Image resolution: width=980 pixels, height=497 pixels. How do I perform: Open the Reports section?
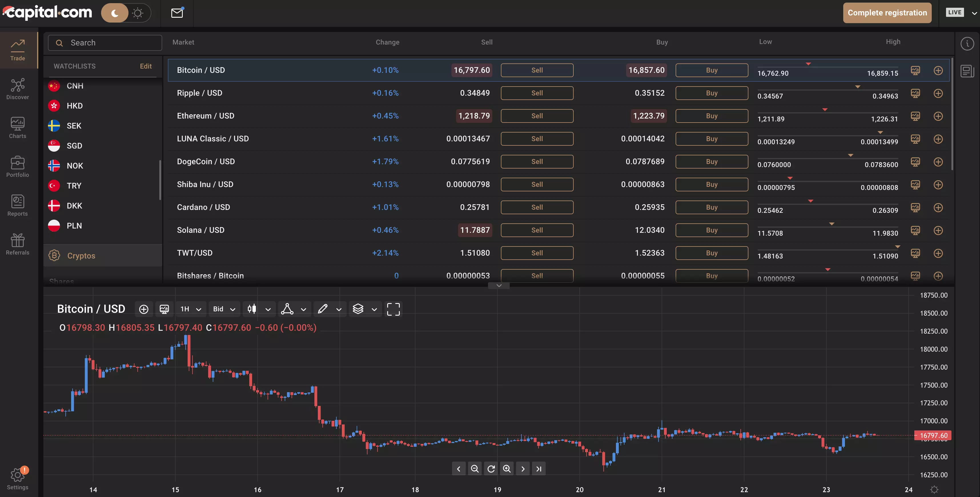click(x=17, y=205)
